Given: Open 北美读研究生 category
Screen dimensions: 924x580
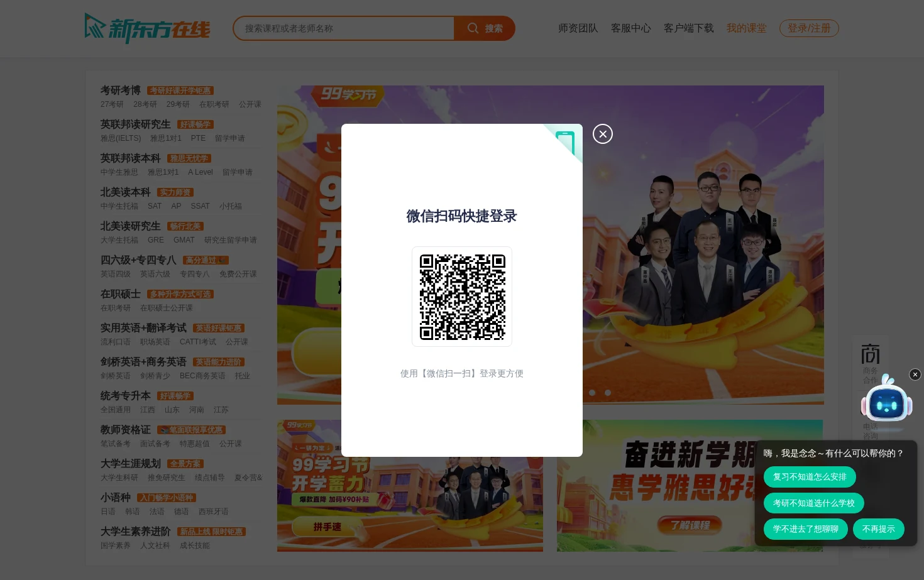Looking at the screenshot, I should tap(131, 226).
